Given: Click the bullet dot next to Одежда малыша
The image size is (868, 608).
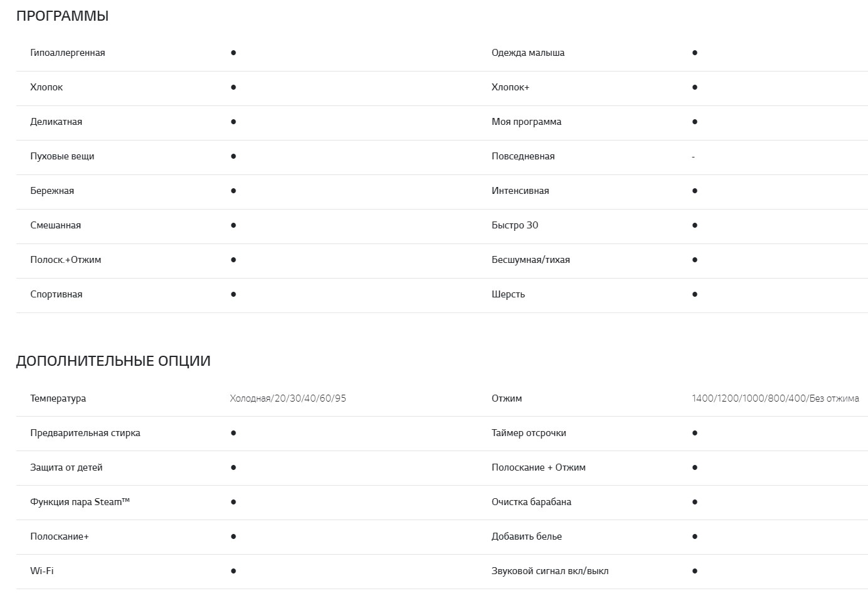Looking at the screenshot, I should point(694,53).
